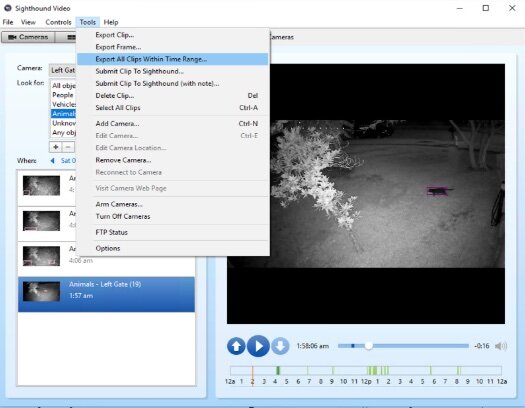Screen dimensions: 525x408
Task: Open the View menu
Action: coord(28,22)
